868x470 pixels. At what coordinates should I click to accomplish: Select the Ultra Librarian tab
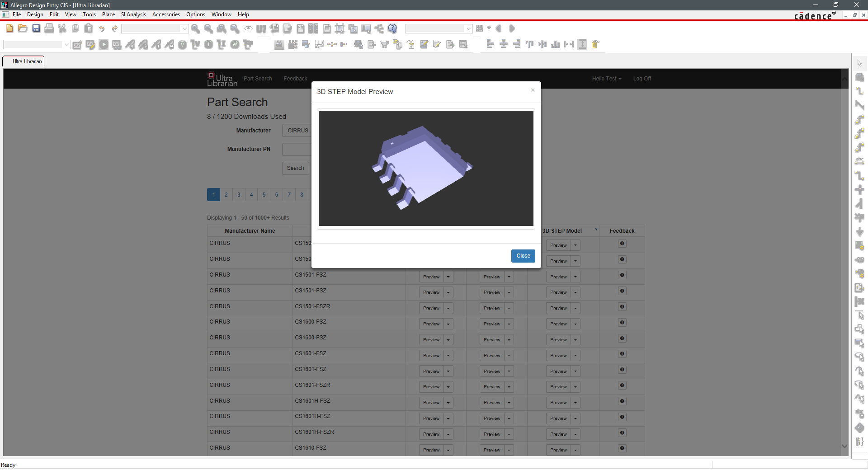(x=24, y=61)
